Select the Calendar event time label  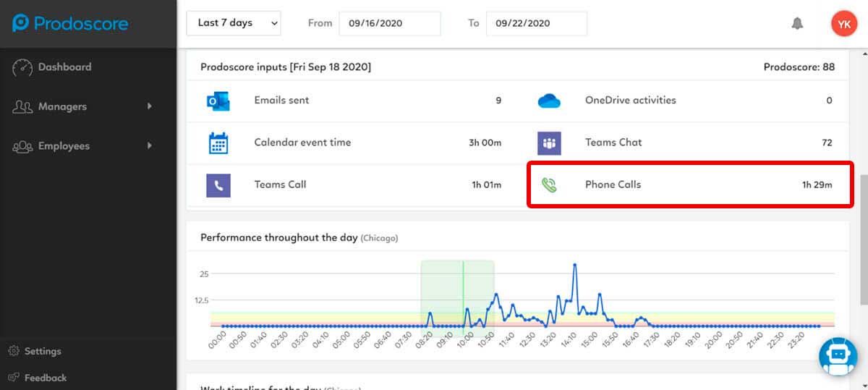point(302,143)
